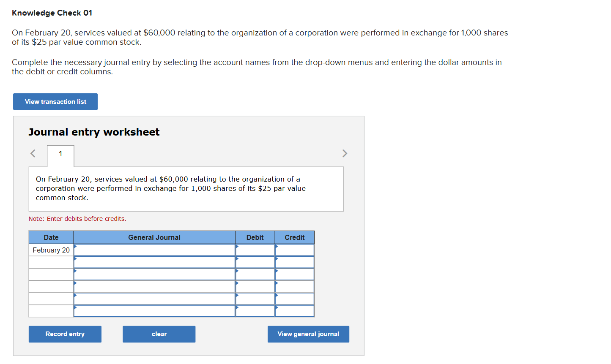Open the first General Journal account dropdown

(x=154, y=250)
